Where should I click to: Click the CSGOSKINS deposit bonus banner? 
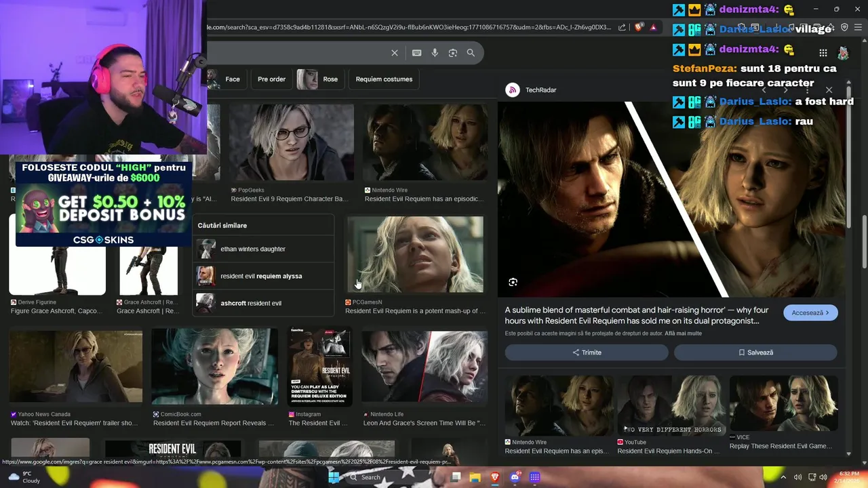103,203
